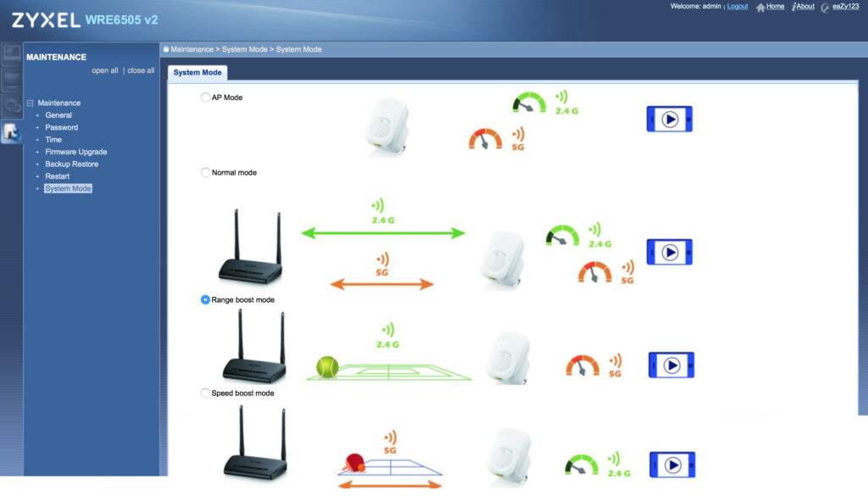Viewport: 868px width, 503px height.
Task: Switch to the System Mode tab
Action: click(x=198, y=73)
